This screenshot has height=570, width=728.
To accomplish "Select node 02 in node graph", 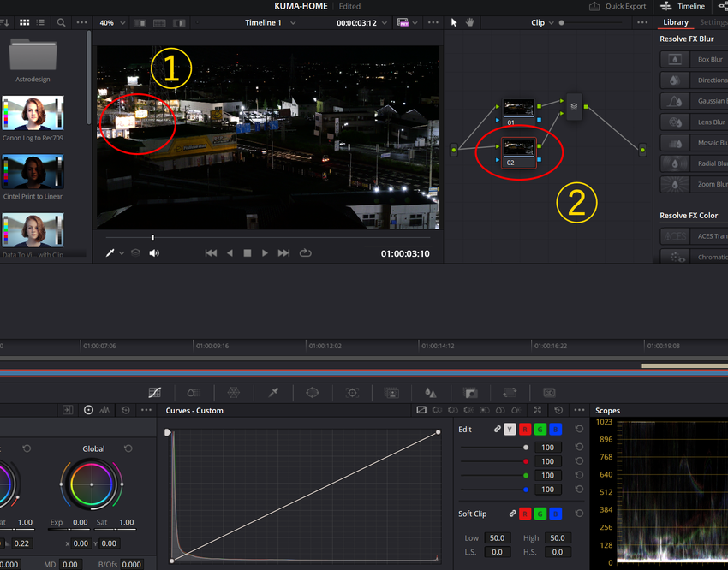I will click(x=519, y=152).
